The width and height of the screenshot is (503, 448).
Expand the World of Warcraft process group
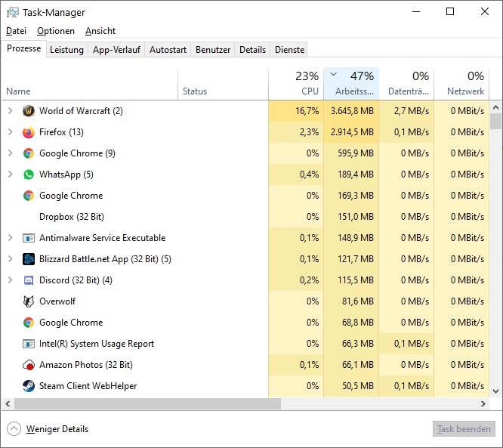pos(10,111)
